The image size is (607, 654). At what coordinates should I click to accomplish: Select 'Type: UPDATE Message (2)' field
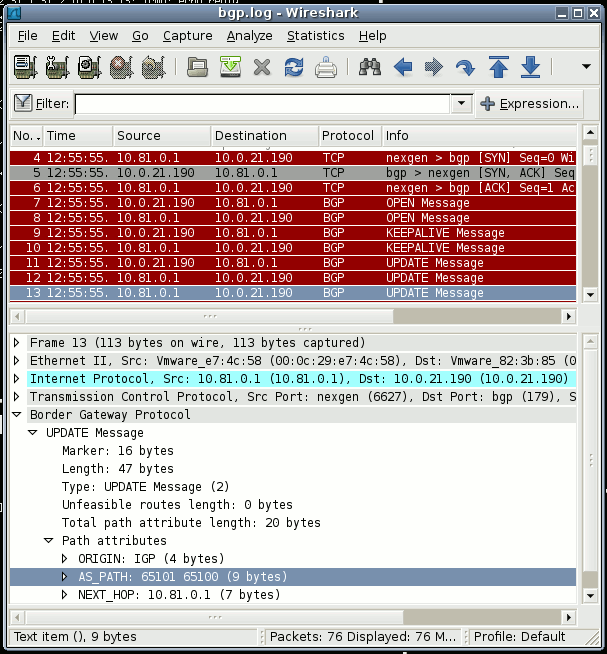(146, 486)
